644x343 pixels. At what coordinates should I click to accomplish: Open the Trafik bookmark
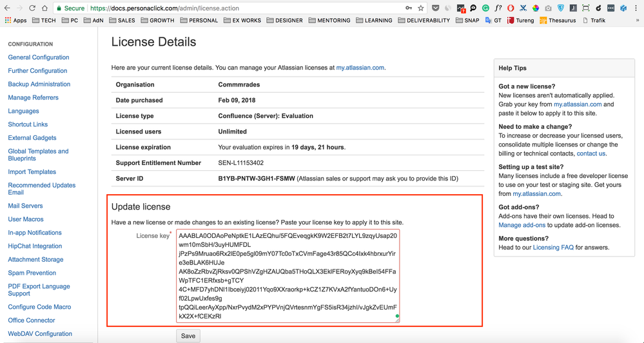pyautogui.click(x=594, y=20)
